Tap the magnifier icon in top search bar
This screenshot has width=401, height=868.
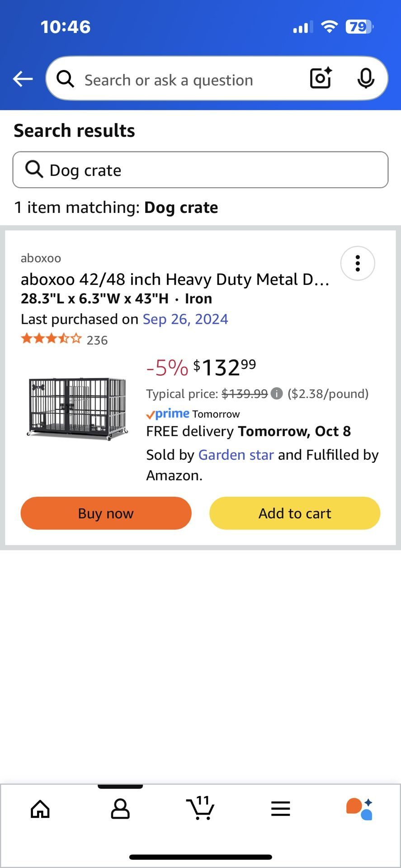[x=66, y=79]
